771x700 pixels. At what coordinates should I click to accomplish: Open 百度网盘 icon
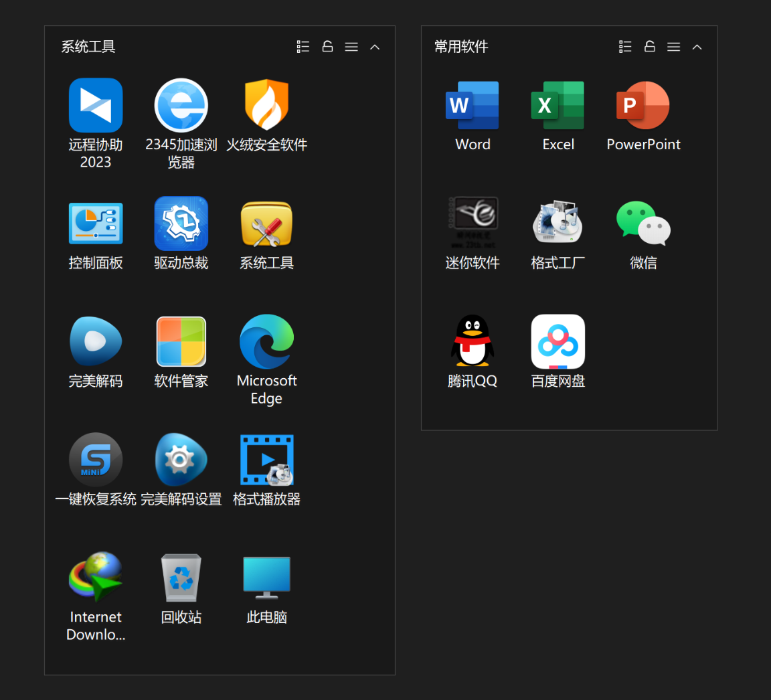point(558,342)
